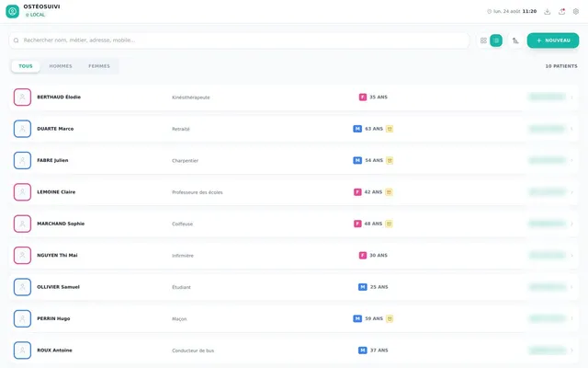
Task: Open the export icon with red dot
Action: click(561, 12)
